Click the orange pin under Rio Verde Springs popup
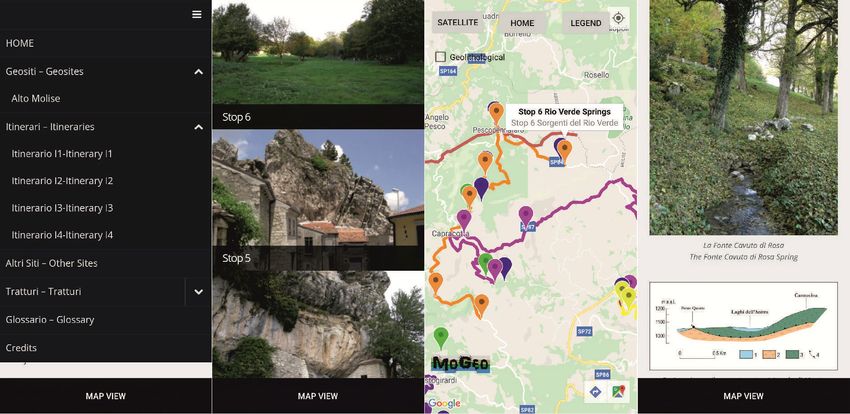850x414 pixels. point(565,151)
